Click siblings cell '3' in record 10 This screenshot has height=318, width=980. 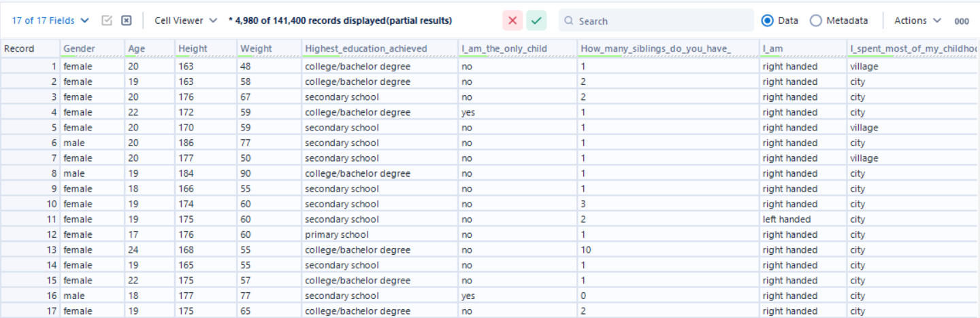(x=668, y=204)
